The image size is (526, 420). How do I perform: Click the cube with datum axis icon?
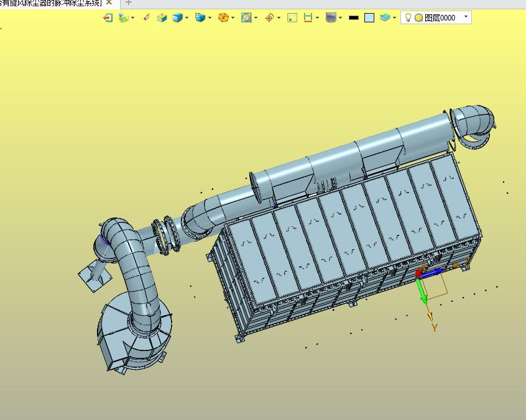pos(162,18)
